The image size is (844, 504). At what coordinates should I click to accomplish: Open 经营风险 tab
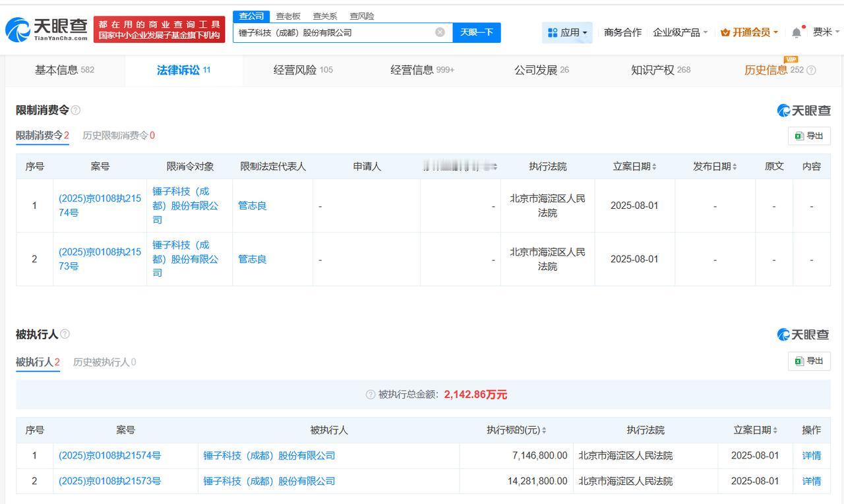click(303, 70)
